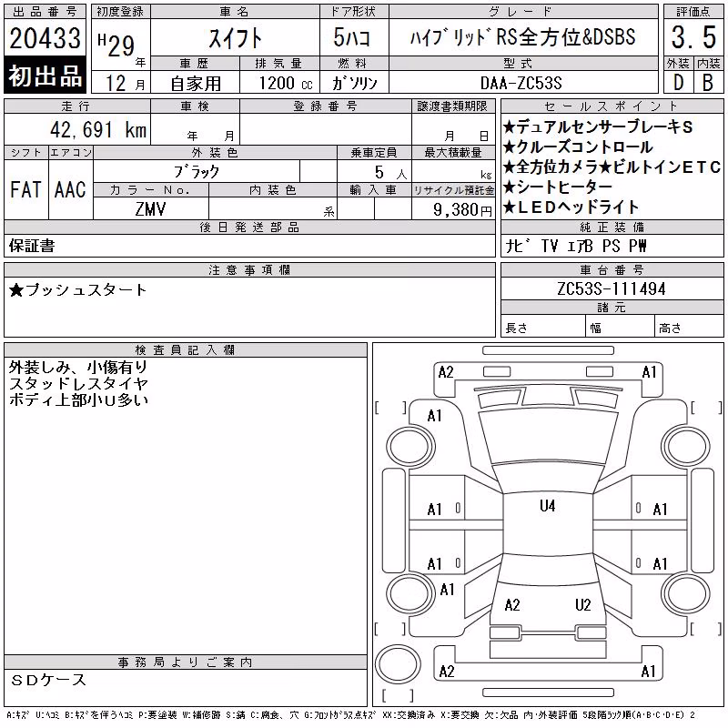Select the 車台番号 header
The height and width of the screenshot is (728, 728).
pyautogui.click(x=612, y=269)
